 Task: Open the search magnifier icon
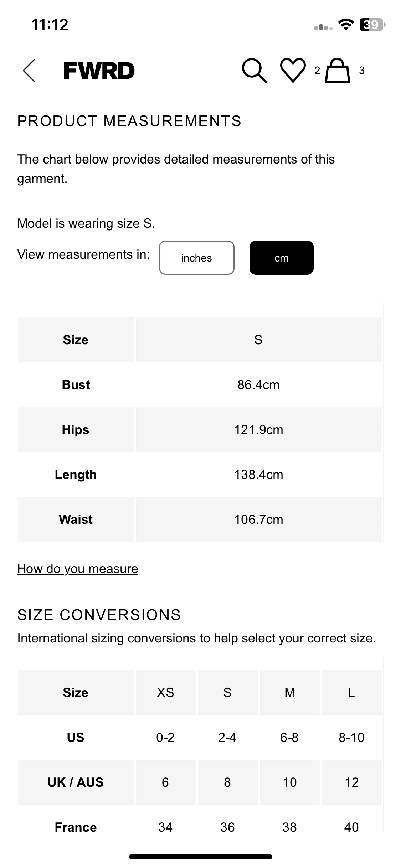point(254,71)
